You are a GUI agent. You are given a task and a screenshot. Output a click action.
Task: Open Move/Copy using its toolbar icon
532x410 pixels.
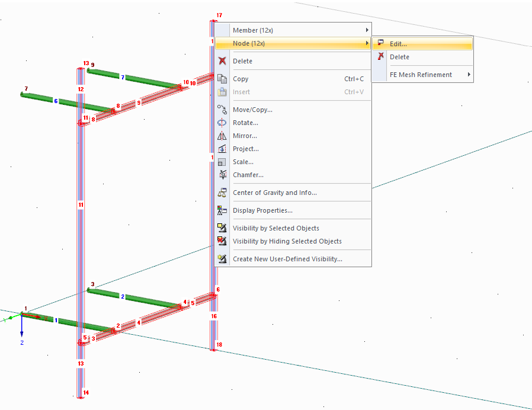click(222, 109)
